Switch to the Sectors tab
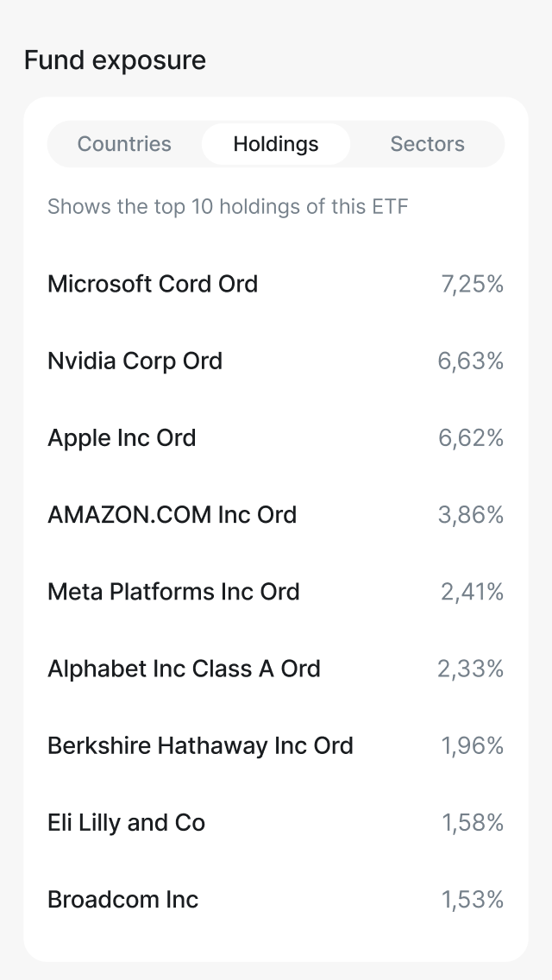This screenshot has height=980, width=552. pyautogui.click(x=427, y=144)
